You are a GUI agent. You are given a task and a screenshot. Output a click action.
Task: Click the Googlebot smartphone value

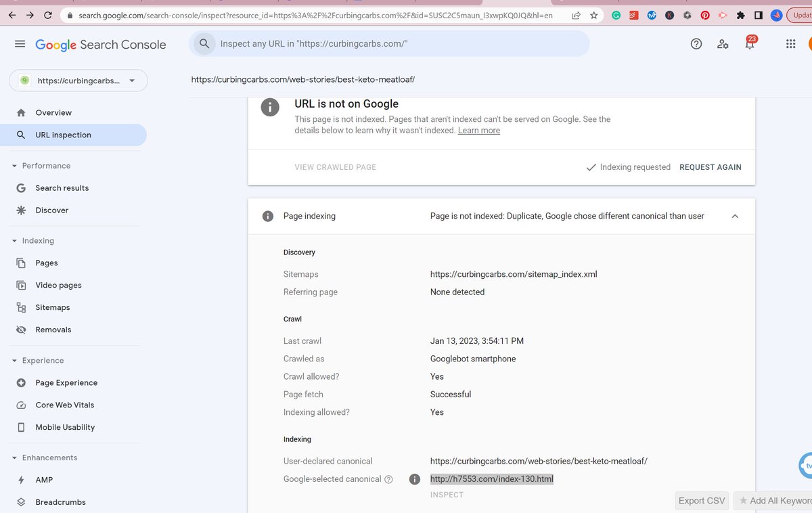473,359
